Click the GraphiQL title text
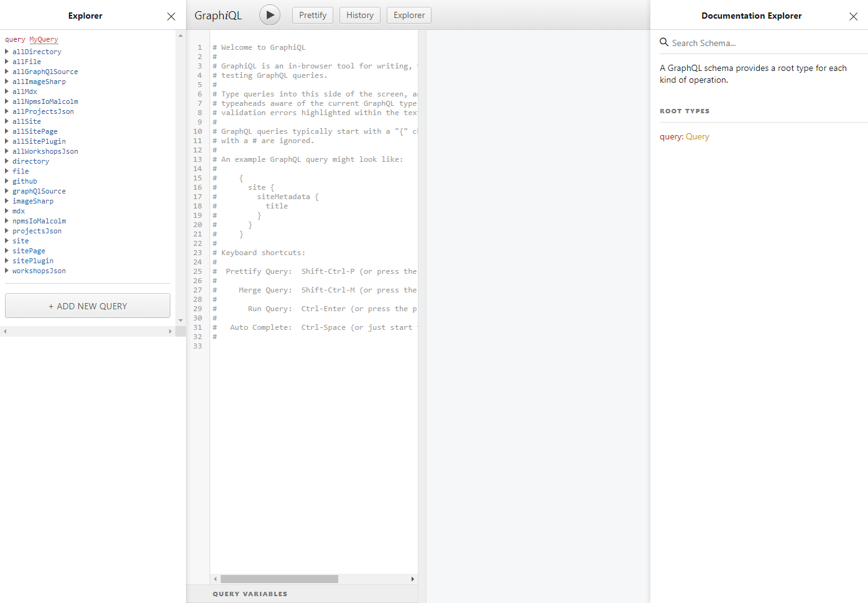 point(218,16)
